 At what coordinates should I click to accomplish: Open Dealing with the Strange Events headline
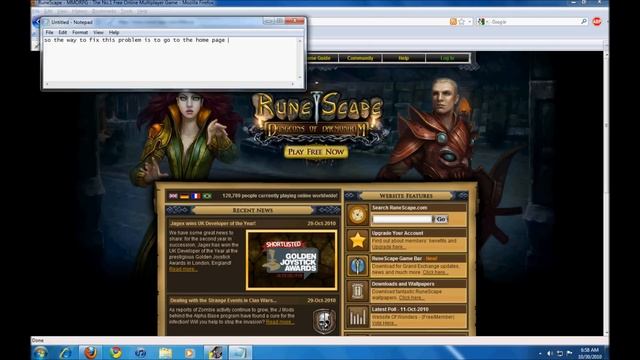223,300
